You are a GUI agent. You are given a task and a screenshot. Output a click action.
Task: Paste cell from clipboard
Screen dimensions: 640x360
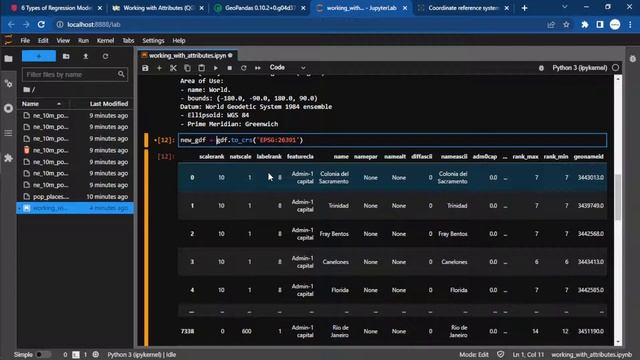coord(201,68)
